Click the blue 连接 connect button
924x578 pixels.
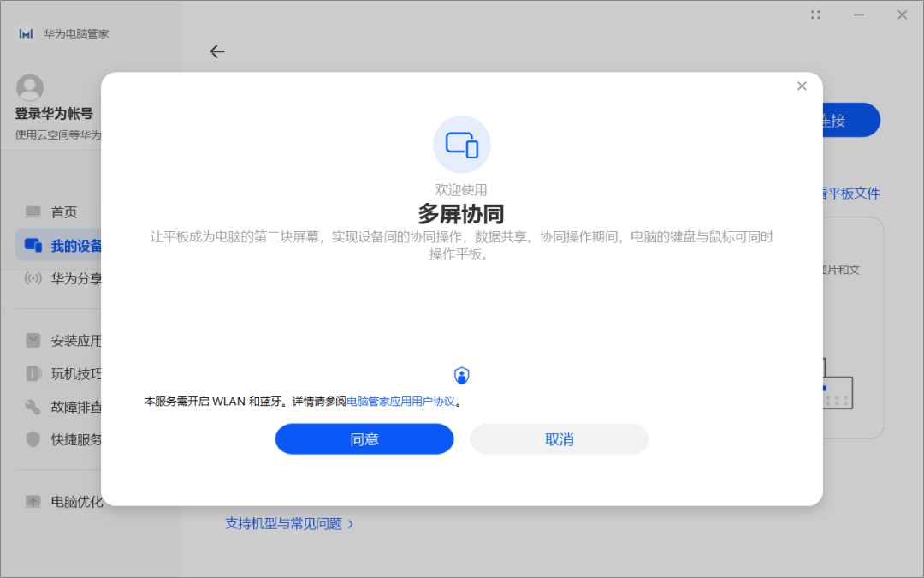tap(850, 121)
